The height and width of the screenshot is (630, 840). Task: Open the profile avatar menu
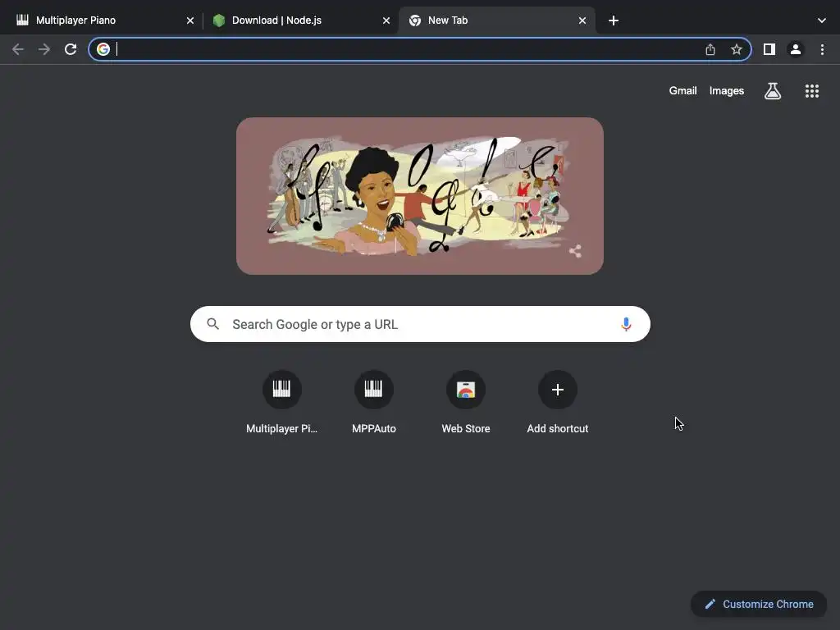(x=796, y=49)
